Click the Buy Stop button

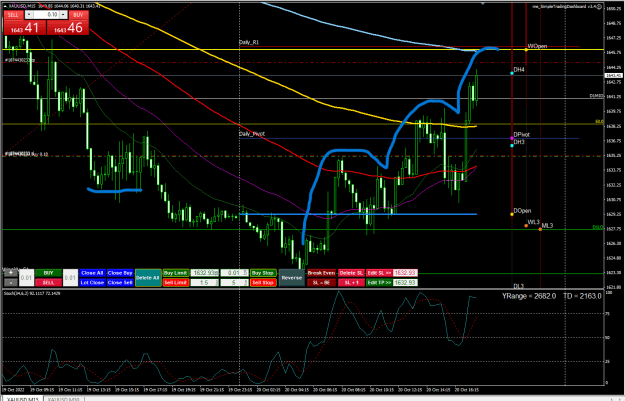[x=263, y=273]
